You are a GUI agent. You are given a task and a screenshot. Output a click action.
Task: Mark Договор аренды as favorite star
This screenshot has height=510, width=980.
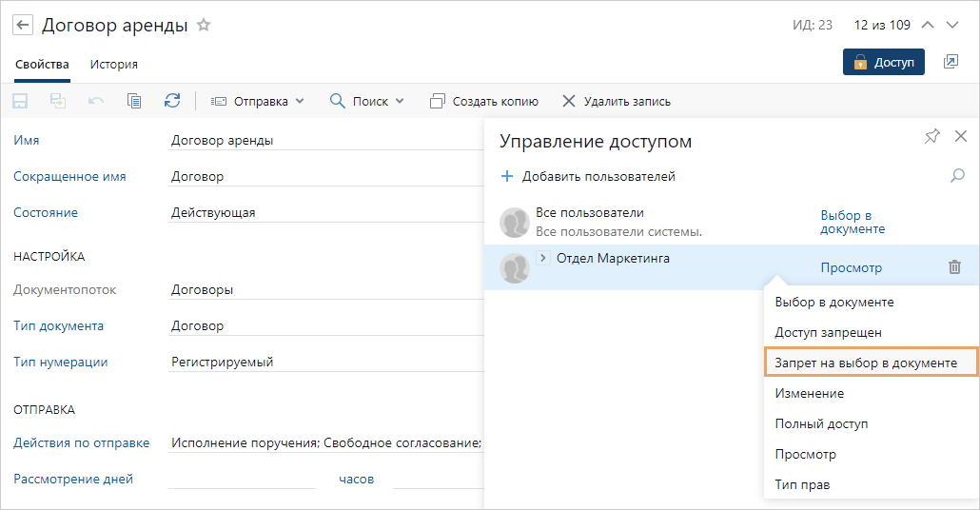204,26
